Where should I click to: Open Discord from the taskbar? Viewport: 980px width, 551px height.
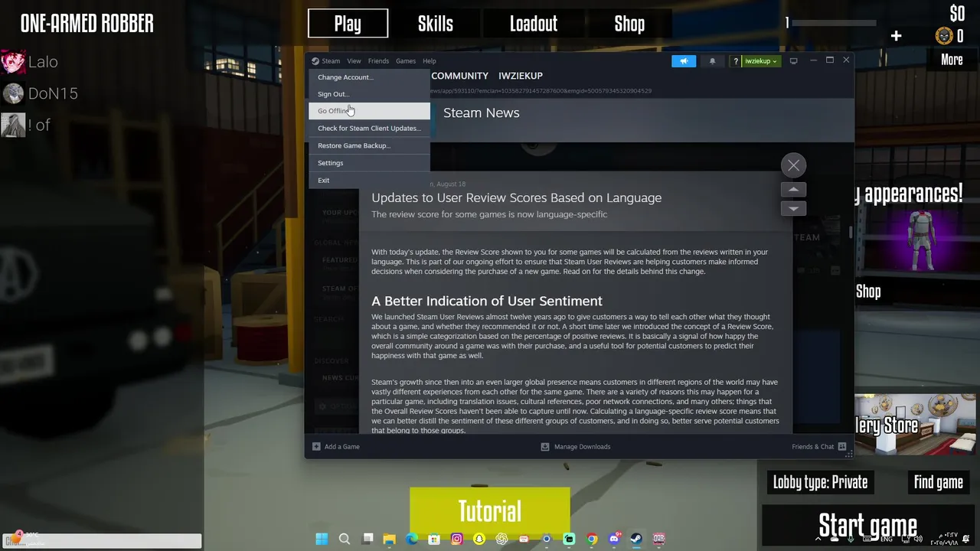coord(614,539)
